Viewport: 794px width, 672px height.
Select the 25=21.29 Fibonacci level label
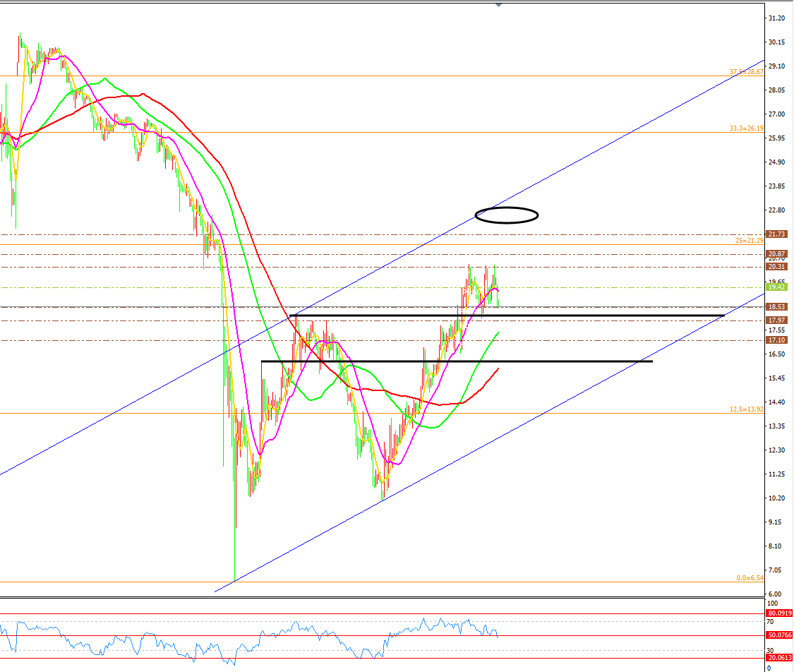tap(748, 241)
